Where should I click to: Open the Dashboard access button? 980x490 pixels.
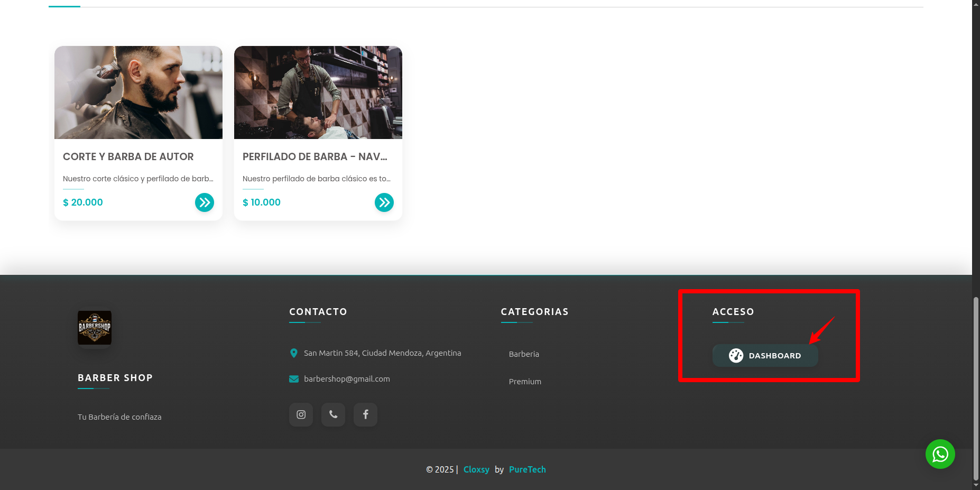(x=765, y=356)
